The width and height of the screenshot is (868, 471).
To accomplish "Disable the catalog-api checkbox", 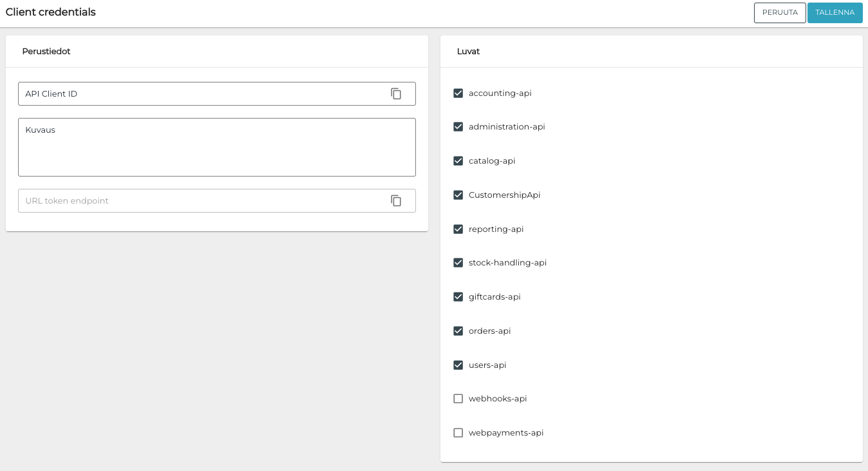I will pyautogui.click(x=458, y=161).
